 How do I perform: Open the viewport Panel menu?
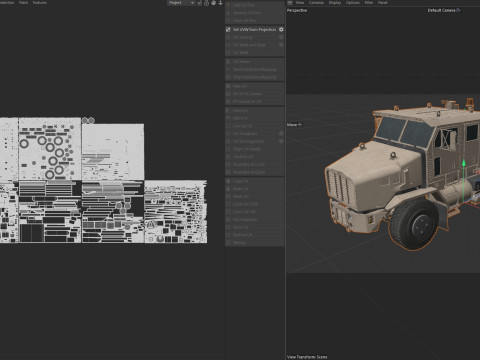tap(383, 2)
